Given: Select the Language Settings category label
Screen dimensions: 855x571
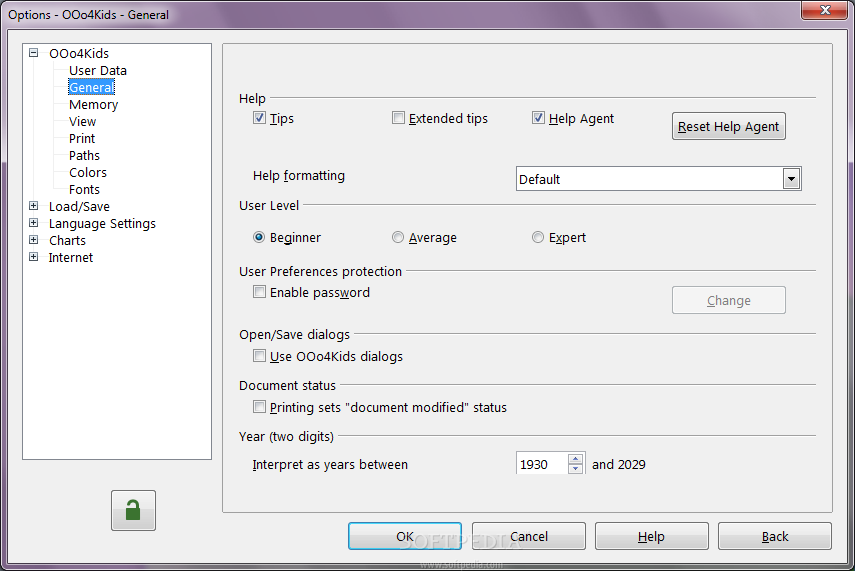Looking at the screenshot, I should pos(102,224).
